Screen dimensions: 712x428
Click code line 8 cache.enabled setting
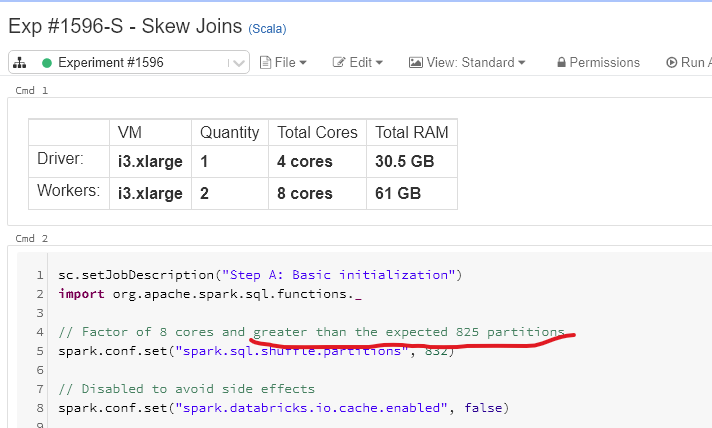pos(282,408)
